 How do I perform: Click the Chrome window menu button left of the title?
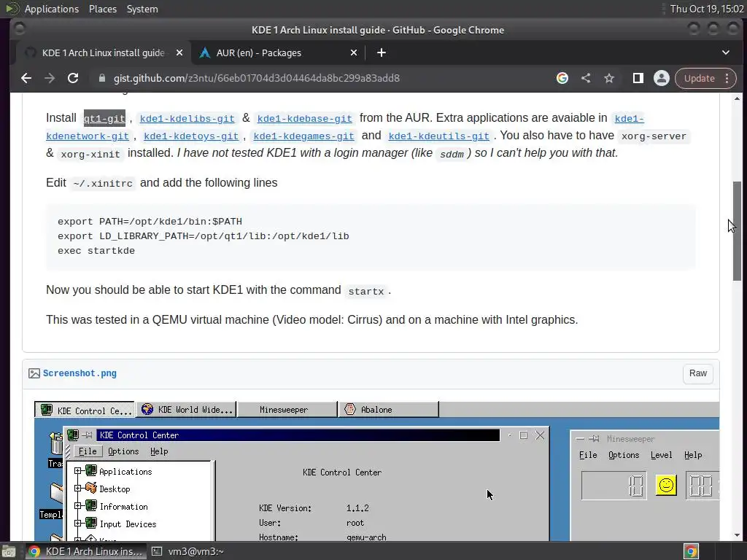click(20, 29)
